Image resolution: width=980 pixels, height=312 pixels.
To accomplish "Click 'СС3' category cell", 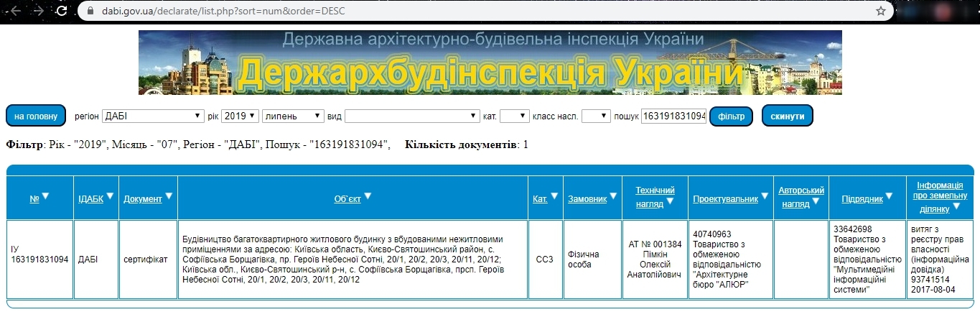I will tap(545, 260).
